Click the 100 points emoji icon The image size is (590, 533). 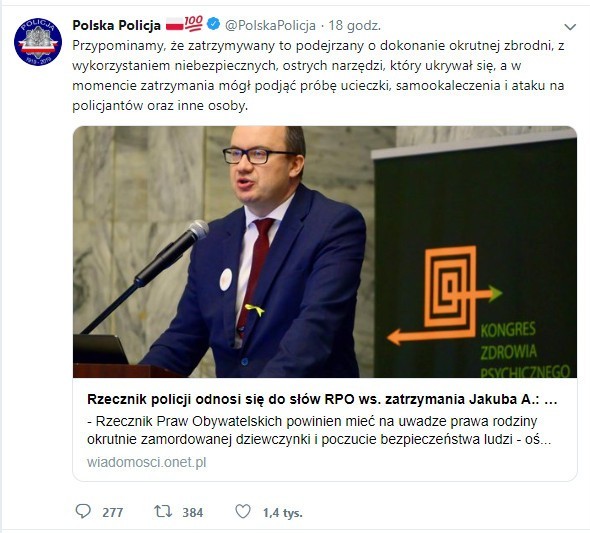[x=194, y=23]
